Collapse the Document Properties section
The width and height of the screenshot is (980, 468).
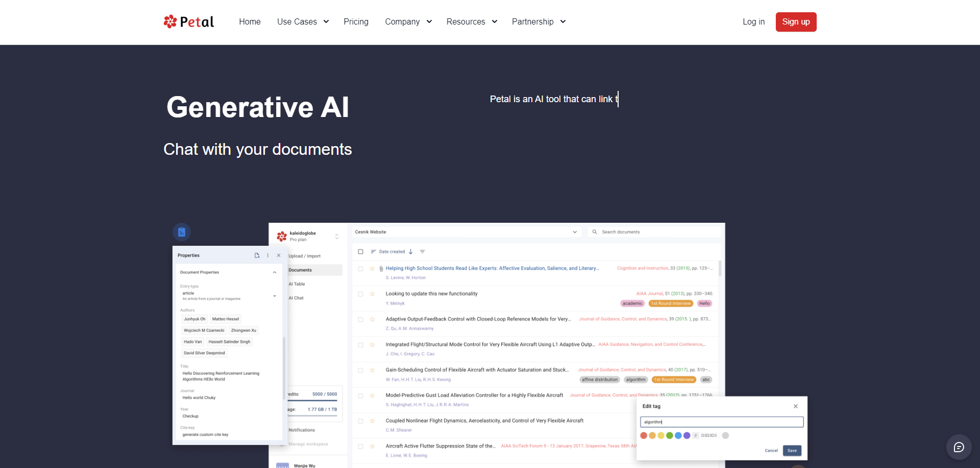coord(275,272)
